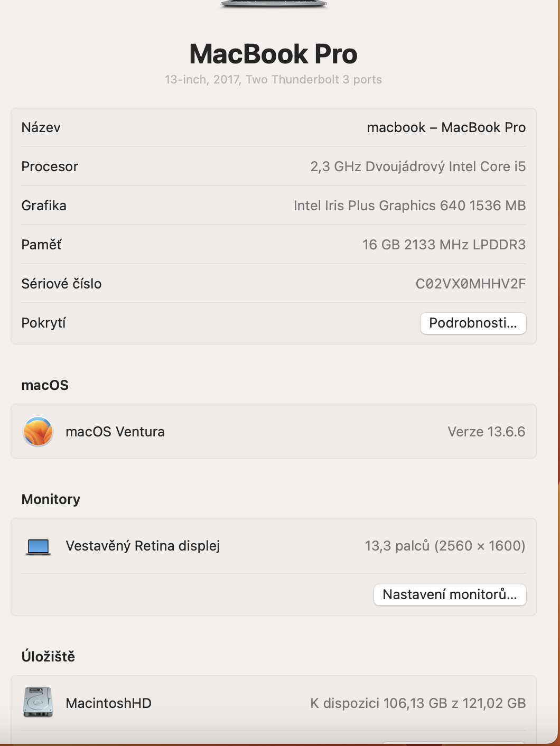The height and width of the screenshot is (746, 560).
Task: Select the serial number C02VX0MHHV2F
Action: coord(470,284)
